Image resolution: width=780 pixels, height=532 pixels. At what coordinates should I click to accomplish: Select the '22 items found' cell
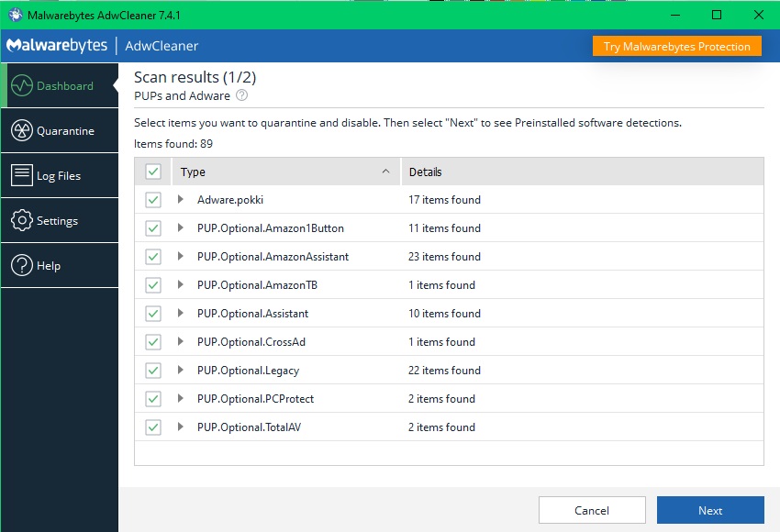click(x=445, y=370)
